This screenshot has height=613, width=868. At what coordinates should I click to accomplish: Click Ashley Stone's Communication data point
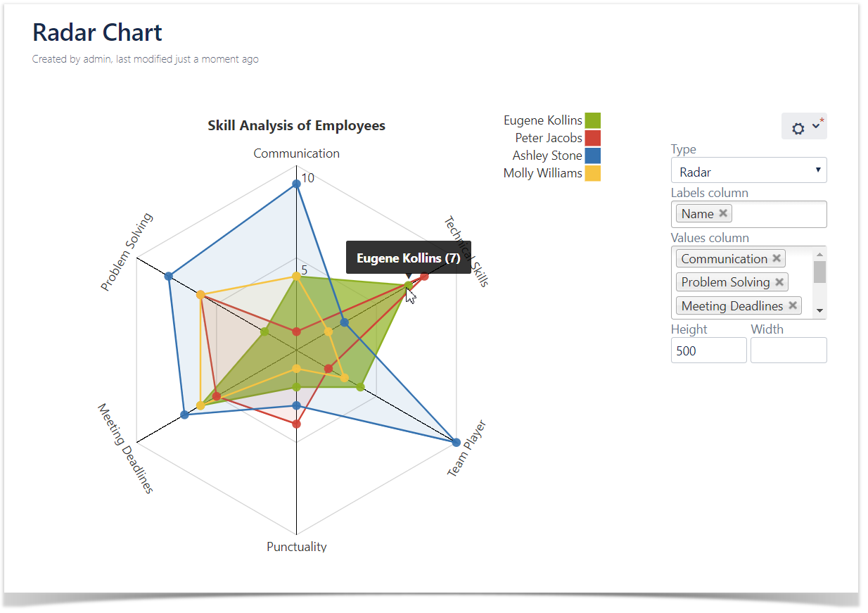(296, 183)
